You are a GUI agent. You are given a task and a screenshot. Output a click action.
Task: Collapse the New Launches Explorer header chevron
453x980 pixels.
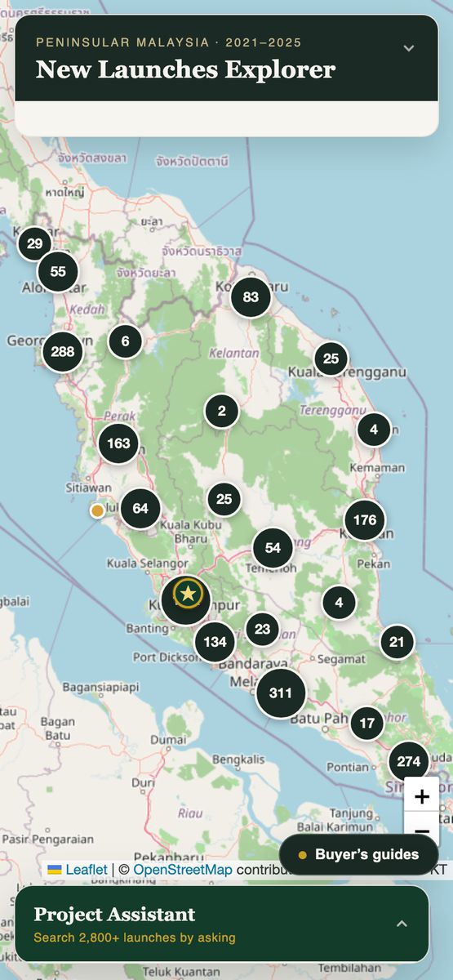point(409,48)
